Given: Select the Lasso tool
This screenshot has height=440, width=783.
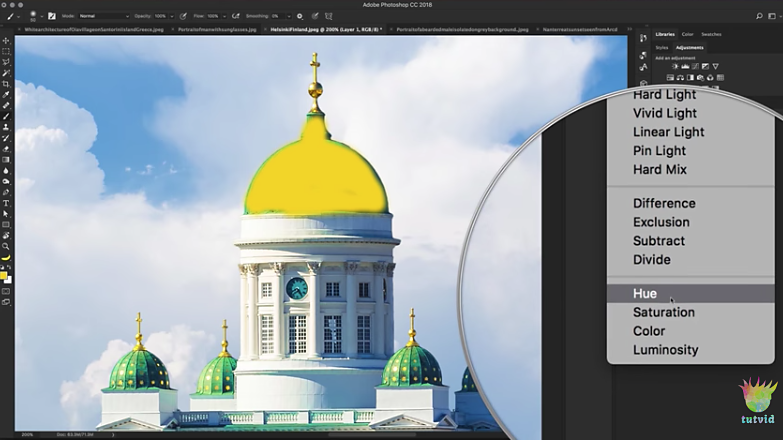Looking at the screenshot, I should 6,62.
